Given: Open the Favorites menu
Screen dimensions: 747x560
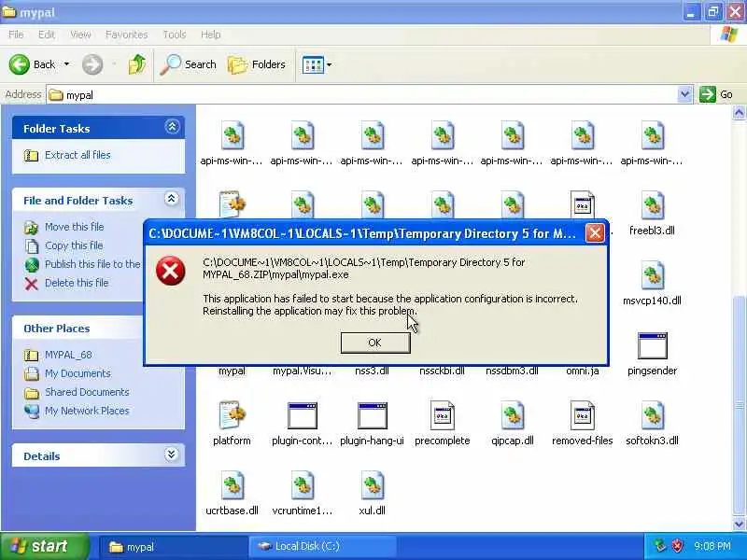Looking at the screenshot, I should [126, 35].
